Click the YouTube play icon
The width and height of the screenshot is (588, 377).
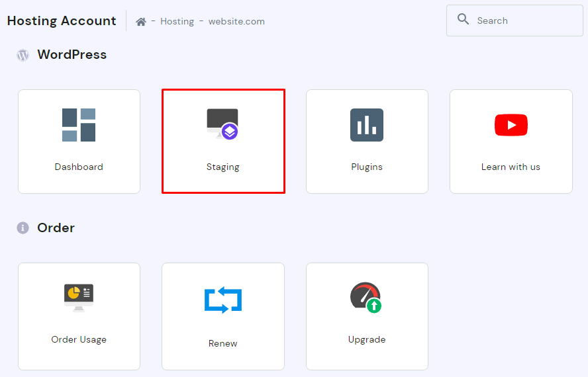point(511,124)
